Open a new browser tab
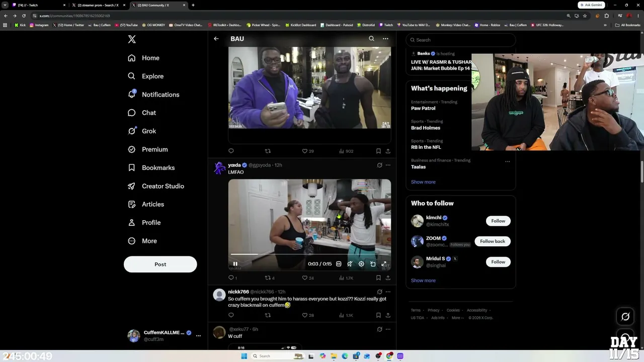 point(193,5)
